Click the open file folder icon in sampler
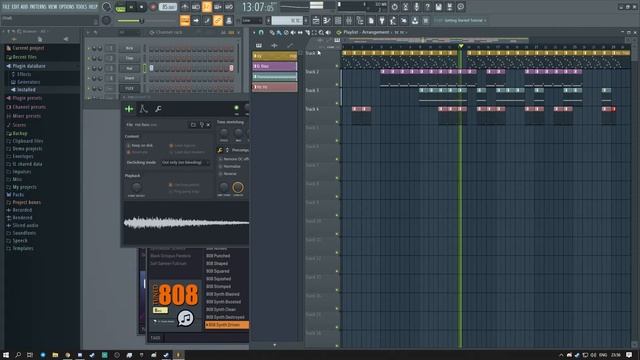The height and width of the screenshot is (360, 640). coord(193,125)
